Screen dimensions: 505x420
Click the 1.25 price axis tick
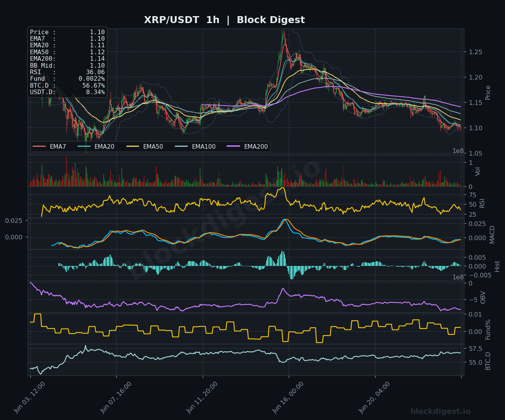click(475, 52)
